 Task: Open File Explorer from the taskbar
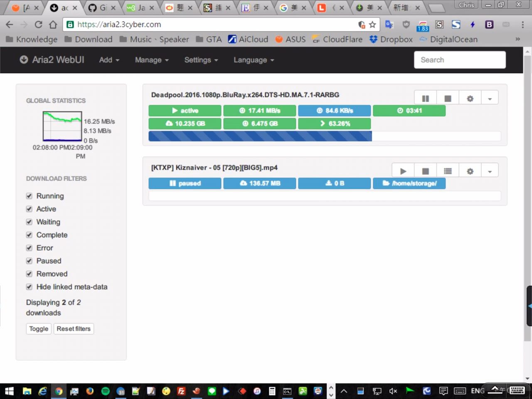click(27, 391)
